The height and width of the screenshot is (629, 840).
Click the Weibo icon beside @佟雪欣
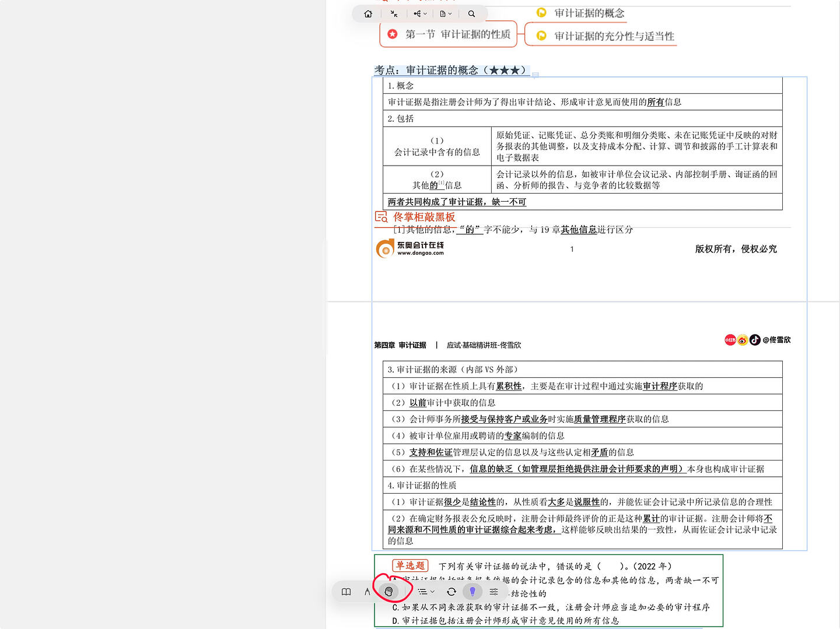pyautogui.click(x=743, y=340)
